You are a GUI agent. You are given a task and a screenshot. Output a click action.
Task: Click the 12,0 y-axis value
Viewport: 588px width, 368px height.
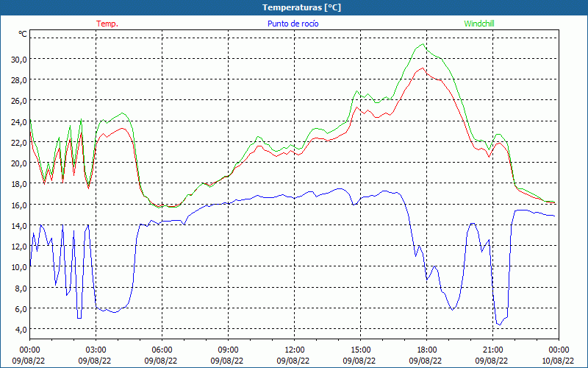[x=19, y=247]
